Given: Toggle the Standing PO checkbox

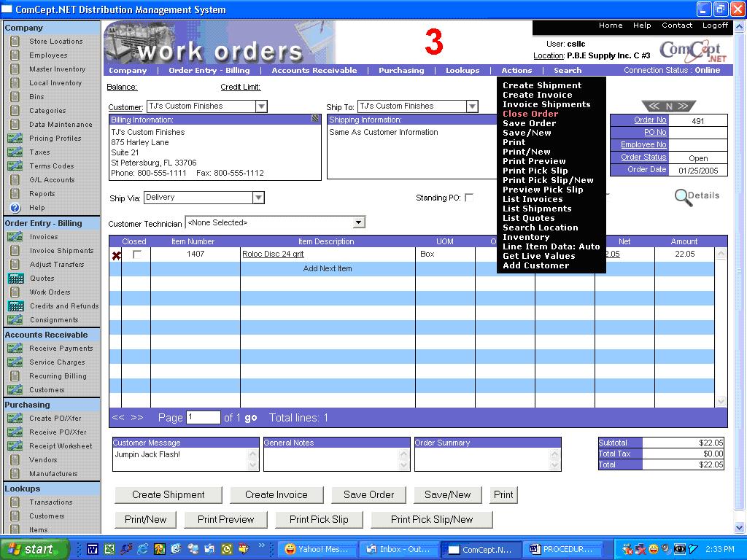Looking at the screenshot, I should 469,198.
